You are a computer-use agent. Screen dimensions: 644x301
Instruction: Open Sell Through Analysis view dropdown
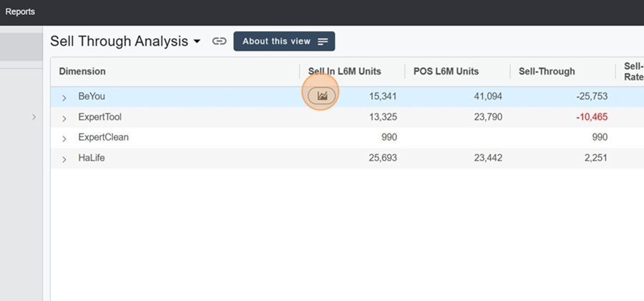point(197,42)
